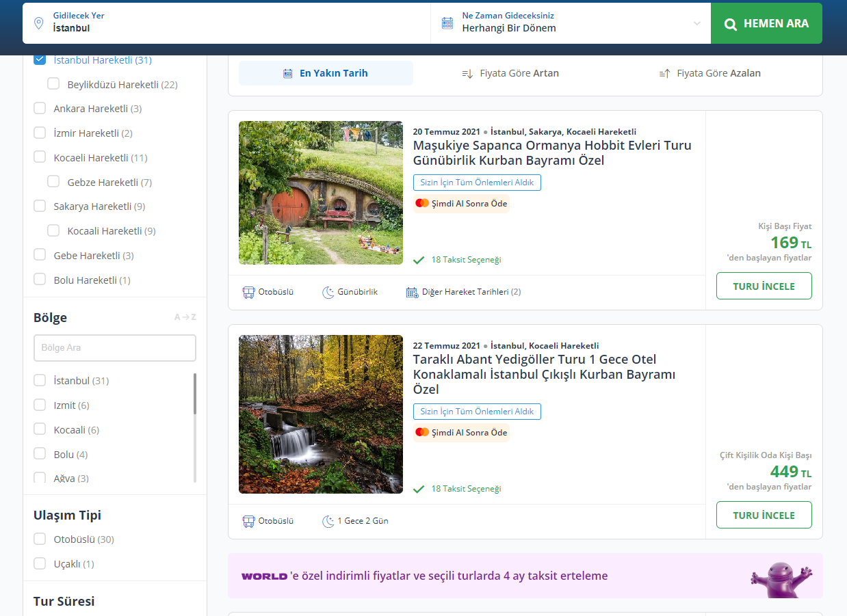Click the green checkmark on Abant tour installments
Viewport: 847px width, 616px height.
tap(419, 489)
